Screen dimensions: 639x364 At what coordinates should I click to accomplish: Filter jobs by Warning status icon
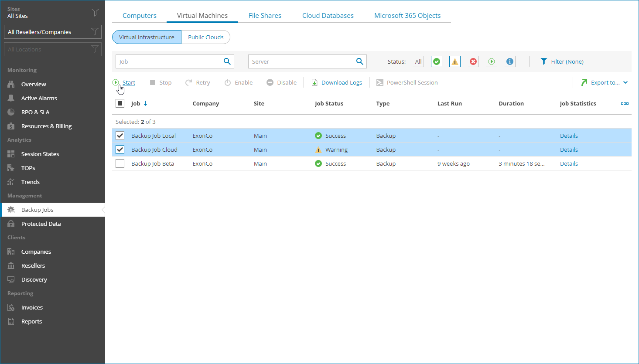coord(455,61)
